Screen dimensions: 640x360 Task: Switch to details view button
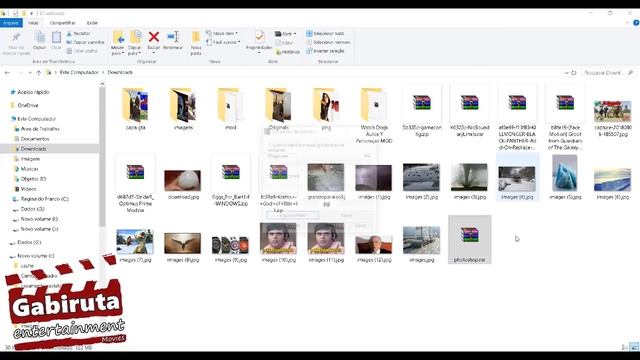coord(625,347)
